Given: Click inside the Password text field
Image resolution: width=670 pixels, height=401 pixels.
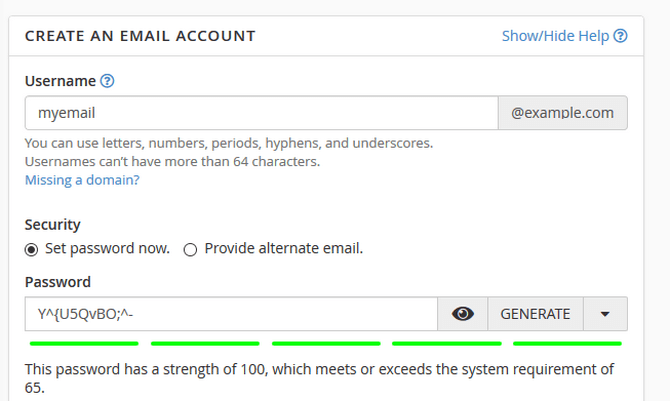Looking at the screenshot, I should (x=230, y=314).
